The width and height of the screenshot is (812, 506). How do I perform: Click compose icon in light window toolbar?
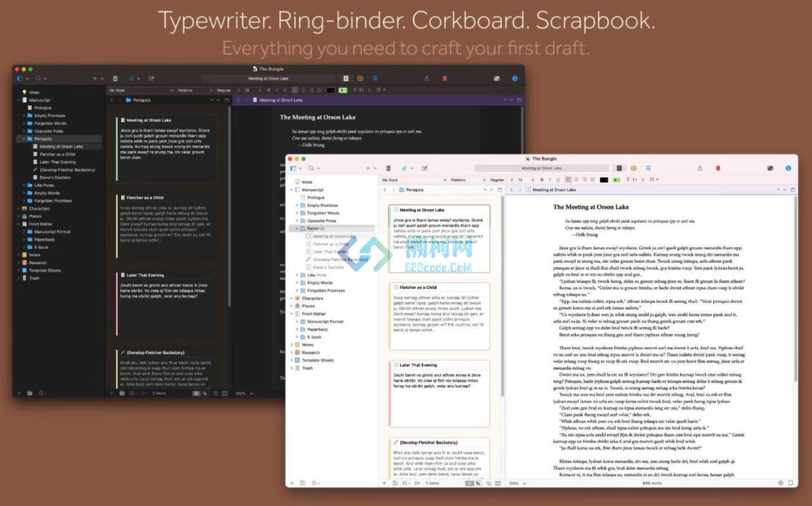point(424,168)
